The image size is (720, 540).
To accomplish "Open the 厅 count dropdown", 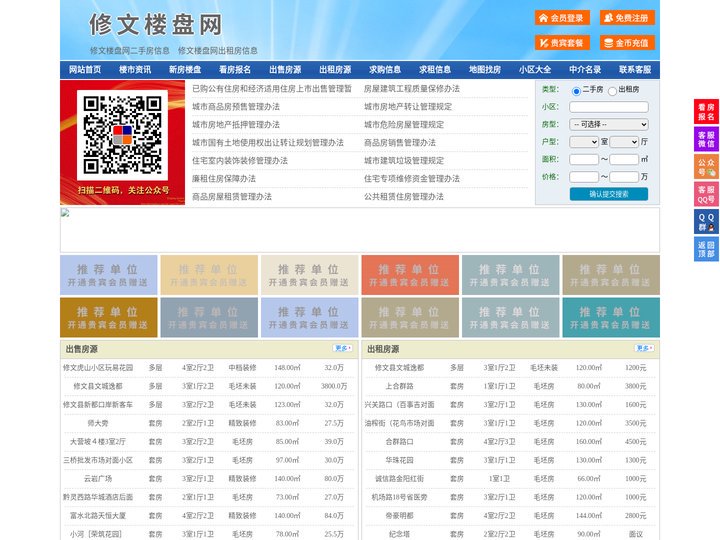I will click(624, 142).
